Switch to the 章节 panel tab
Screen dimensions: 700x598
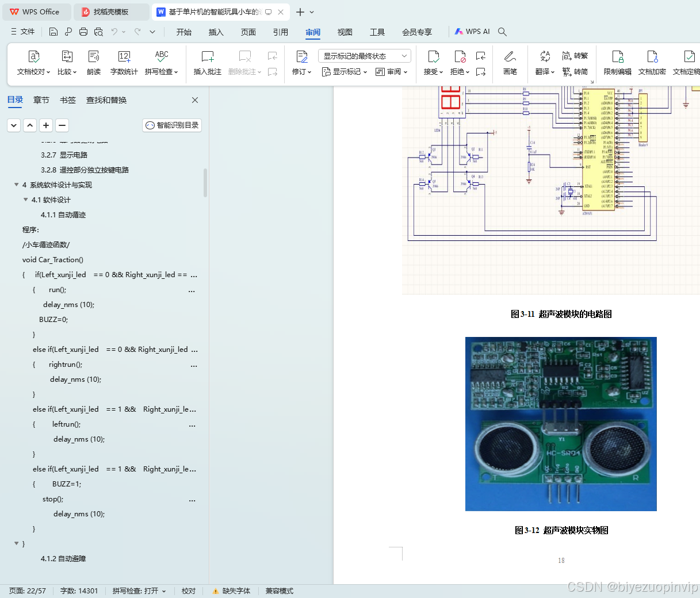(41, 100)
